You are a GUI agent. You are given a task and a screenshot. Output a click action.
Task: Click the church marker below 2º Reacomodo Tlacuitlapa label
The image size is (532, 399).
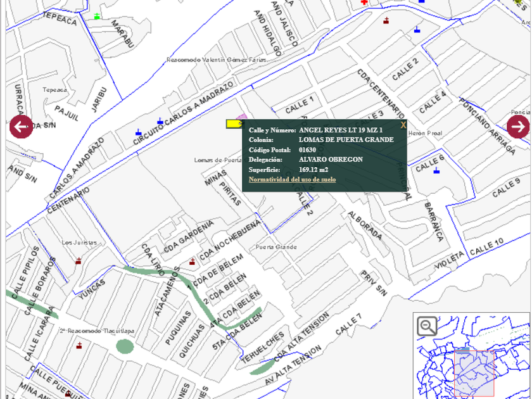click(x=79, y=345)
